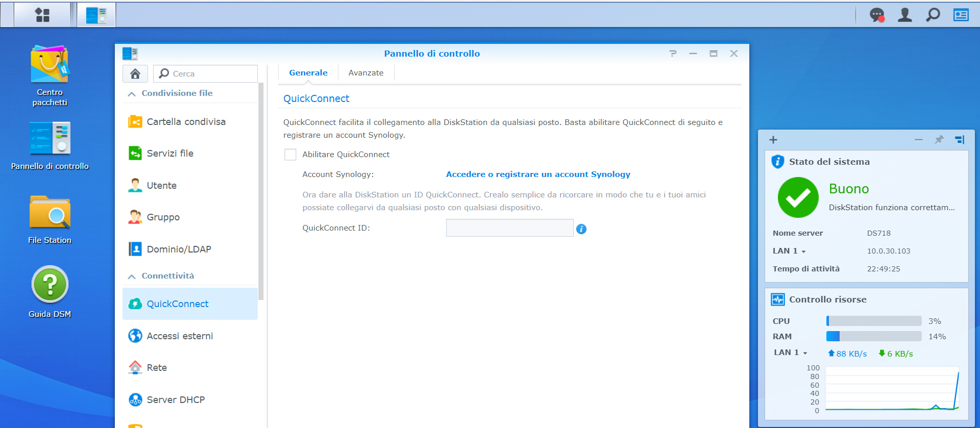The image size is (980, 428).
Task: Open Control Panel help icon
Action: click(x=673, y=54)
